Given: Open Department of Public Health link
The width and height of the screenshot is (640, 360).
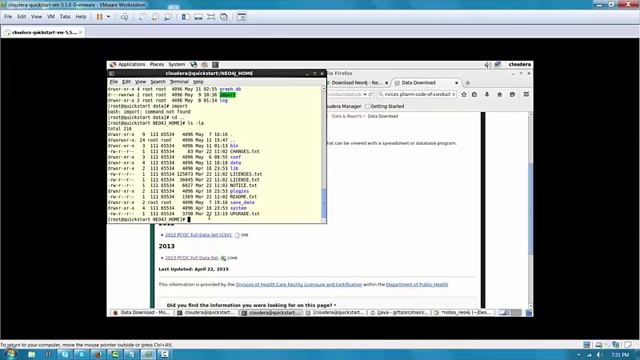Looking at the screenshot, I should 417,284.
